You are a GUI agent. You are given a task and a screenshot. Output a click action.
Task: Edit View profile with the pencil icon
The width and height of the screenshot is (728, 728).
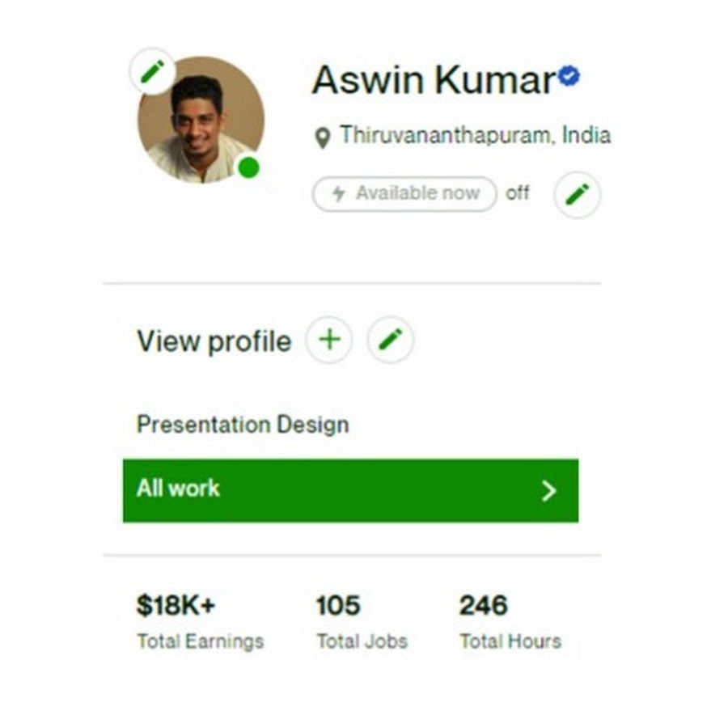click(391, 340)
